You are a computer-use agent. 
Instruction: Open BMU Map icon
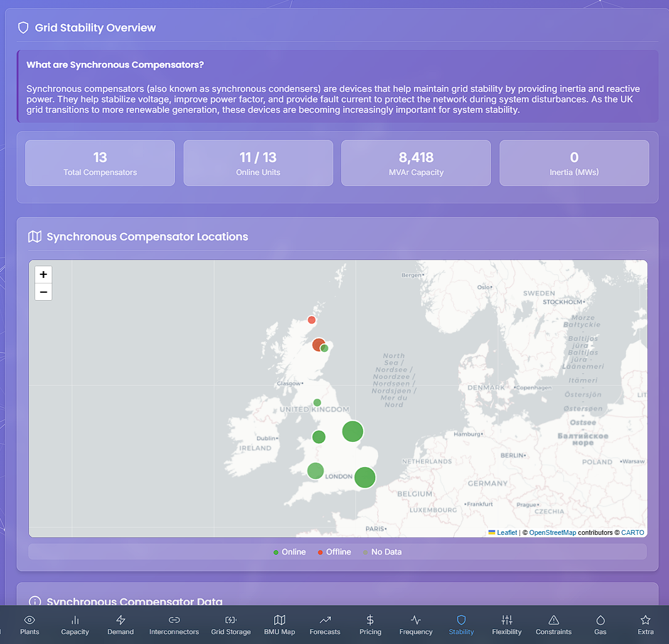[280, 620]
